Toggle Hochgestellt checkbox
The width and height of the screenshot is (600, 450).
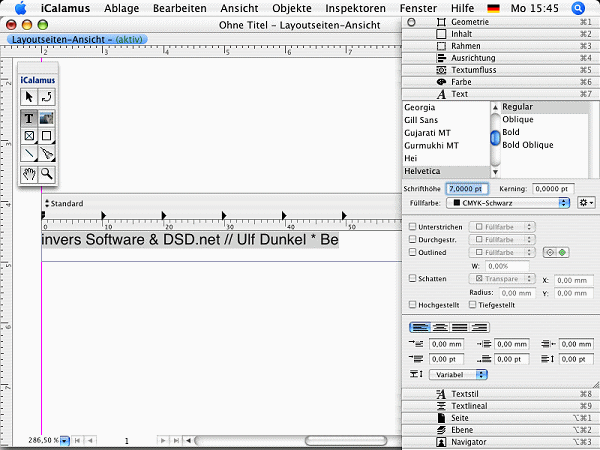tap(412, 305)
